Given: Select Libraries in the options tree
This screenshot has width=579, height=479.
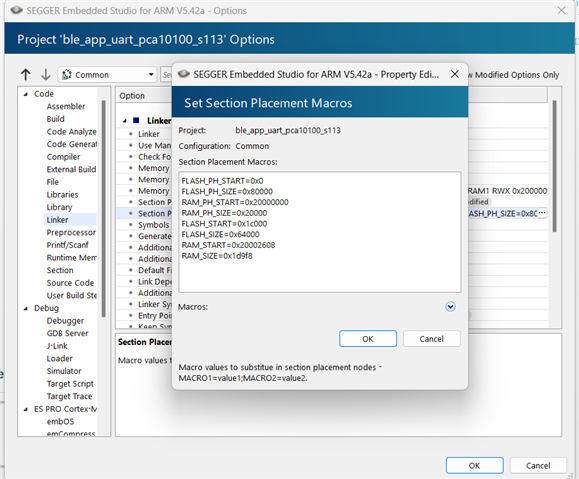Looking at the screenshot, I should point(62,194).
